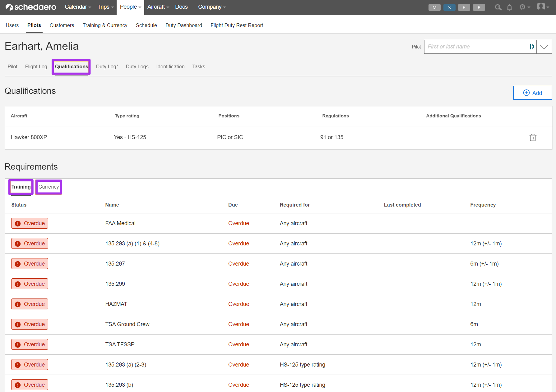This screenshot has width=556, height=392.
Task: Click the F badge in top bar
Action: point(464,7)
